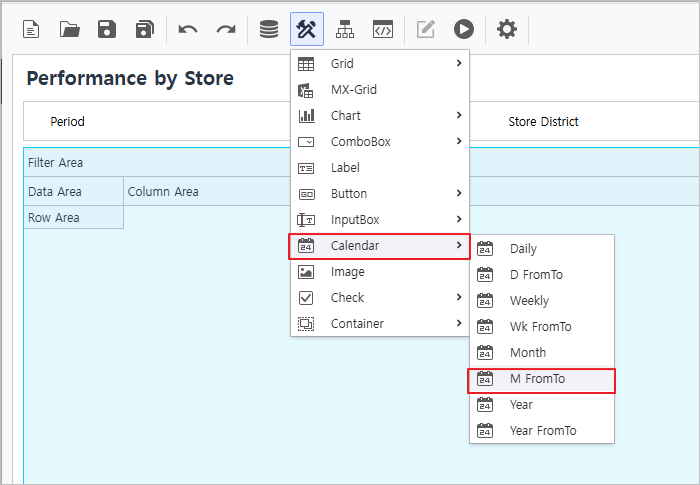Image resolution: width=700 pixels, height=485 pixels.
Task: Open settings via gear icon
Action: coord(507,29)
